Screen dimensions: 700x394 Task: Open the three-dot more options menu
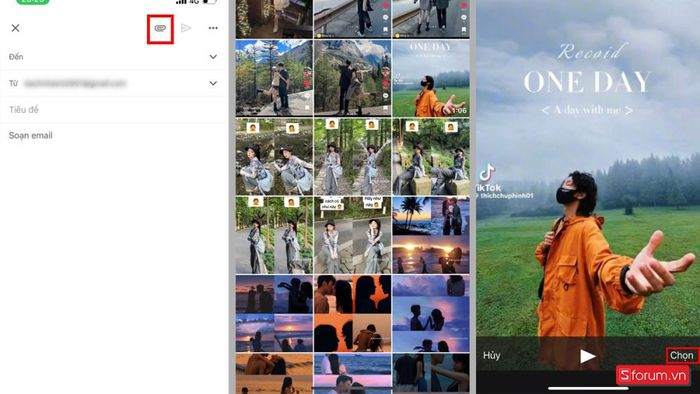pos(213,28)
